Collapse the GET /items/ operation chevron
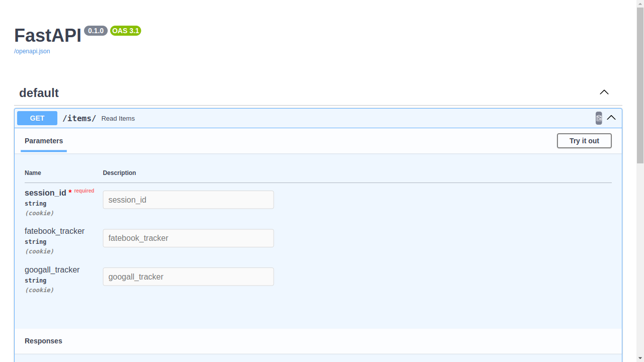The image size is (644, 362). point(611,118)
